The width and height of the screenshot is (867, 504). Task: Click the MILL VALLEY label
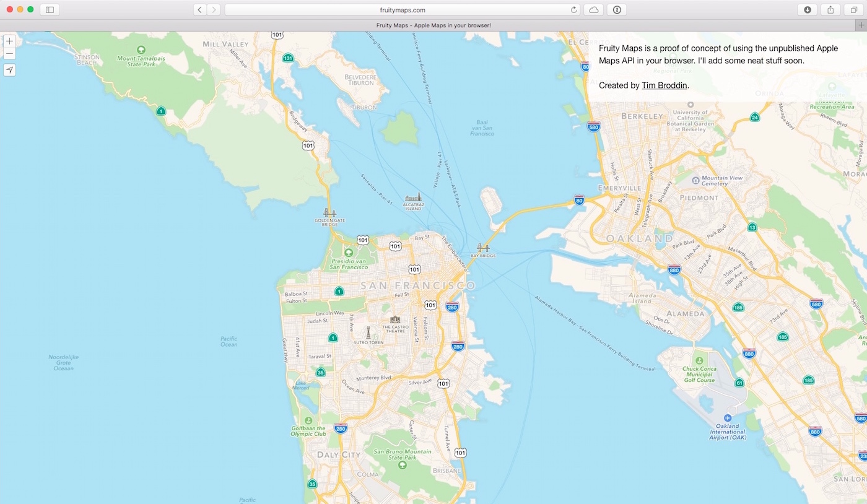[225, 45]
